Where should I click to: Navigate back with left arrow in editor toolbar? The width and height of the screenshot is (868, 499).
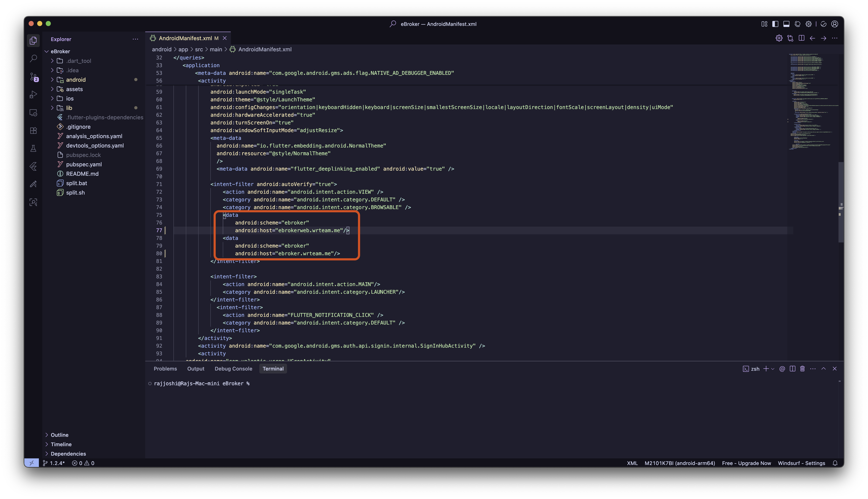812,38
